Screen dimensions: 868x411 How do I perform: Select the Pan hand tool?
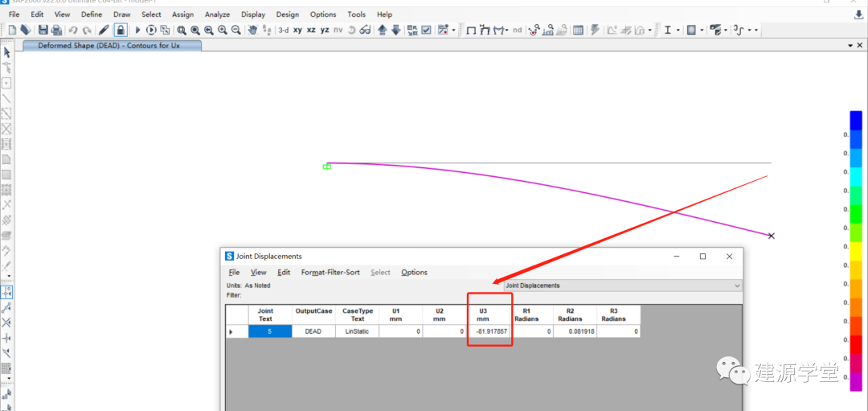252,30
